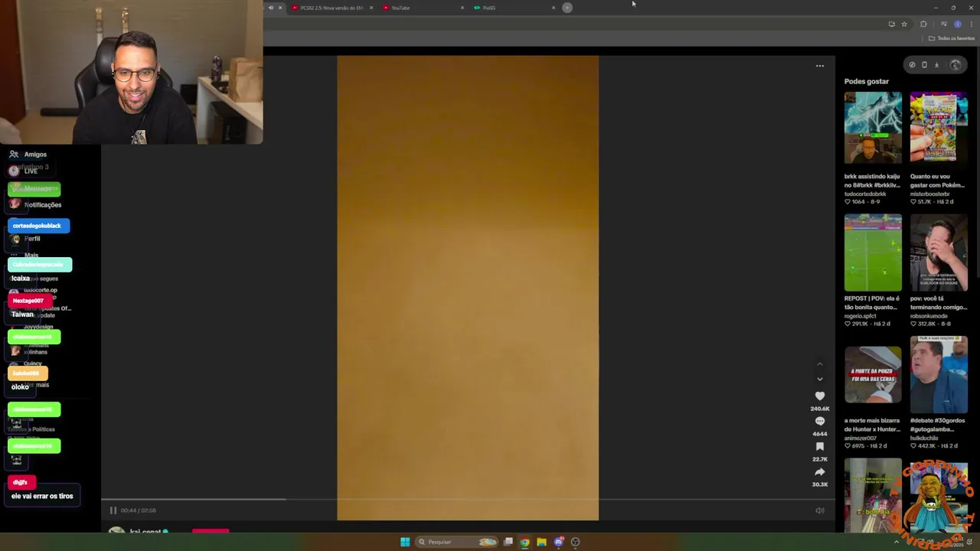Click the compass icon in TikTok pill toolbar
This screenshot has width=980, height=551.
click(x=912, y=65)
